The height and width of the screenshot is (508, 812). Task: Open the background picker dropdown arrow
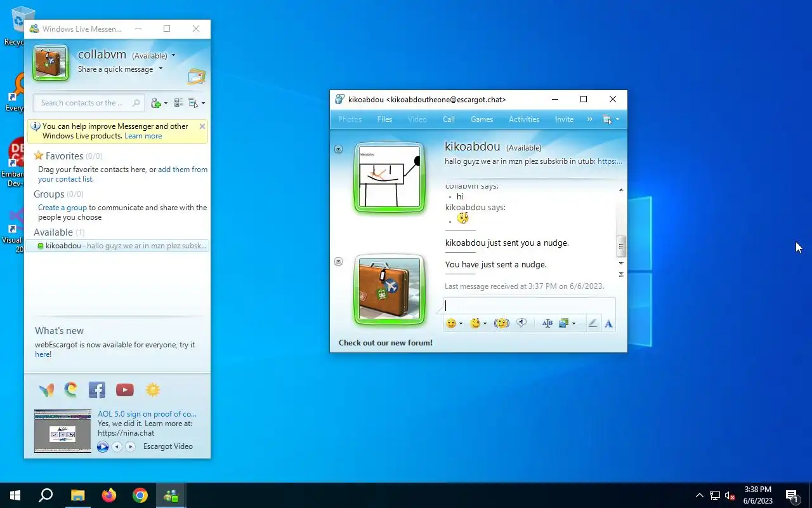(x=574, y=324)
